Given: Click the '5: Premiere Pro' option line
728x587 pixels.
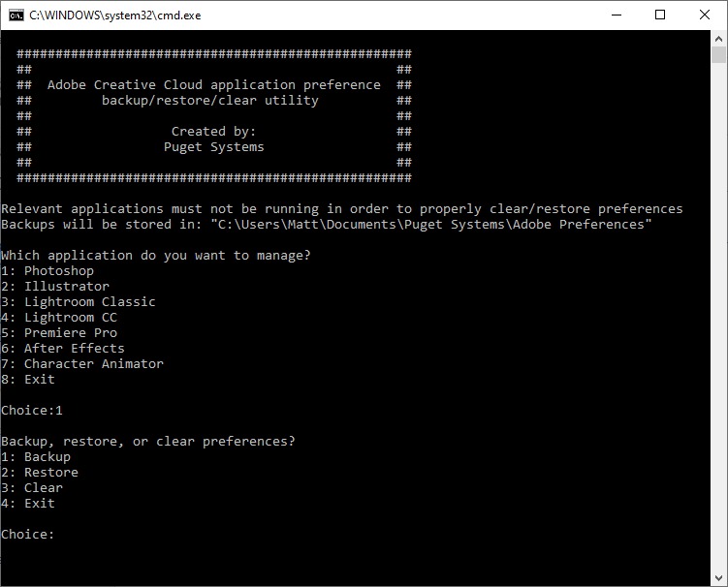Looking at the screenshot, I should 59,333.
